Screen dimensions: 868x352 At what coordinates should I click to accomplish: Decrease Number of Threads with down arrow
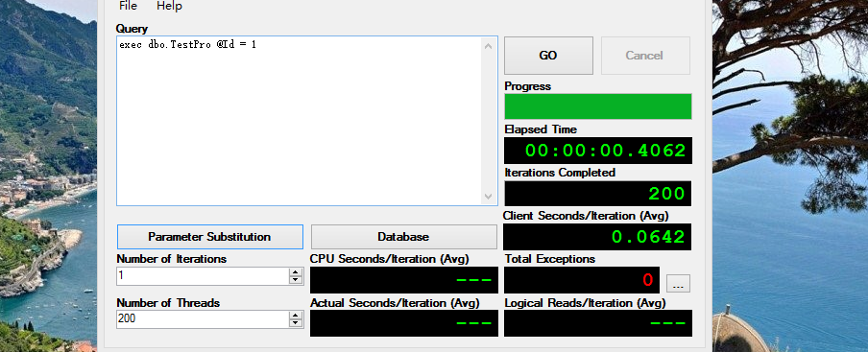click(296, 323)
